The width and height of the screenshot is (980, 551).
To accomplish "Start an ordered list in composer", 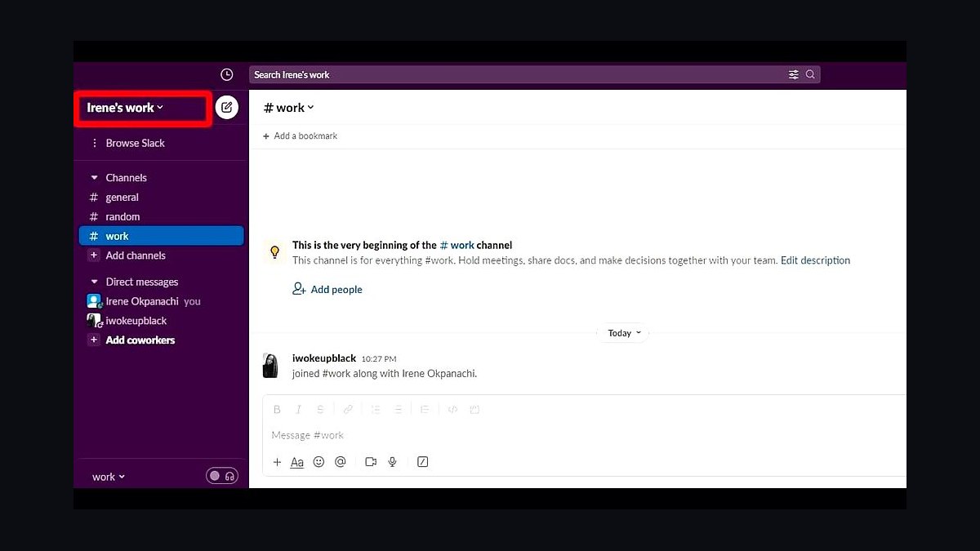I will tap(376, 410).
